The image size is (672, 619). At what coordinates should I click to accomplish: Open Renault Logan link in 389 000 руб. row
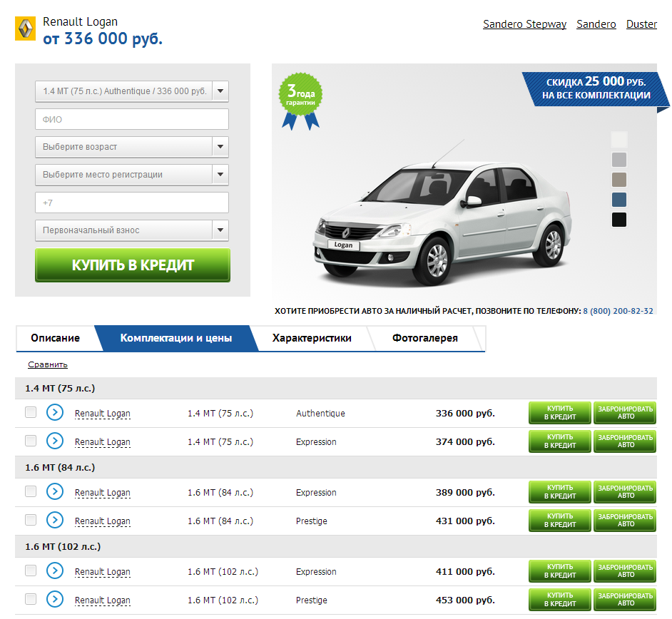point(103,493)
